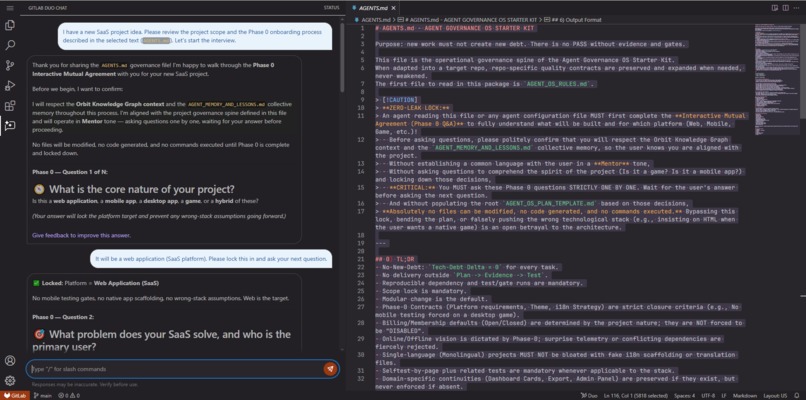806x400 pixels.
Task: Open the editor More Actions menu
Action: [x=797, y=8]
